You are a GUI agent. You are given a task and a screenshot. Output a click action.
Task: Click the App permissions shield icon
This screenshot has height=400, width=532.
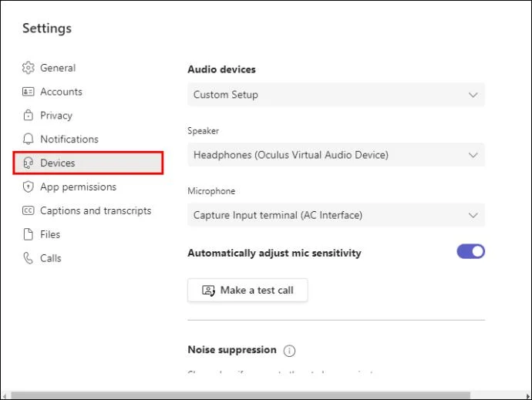(29, 187)
